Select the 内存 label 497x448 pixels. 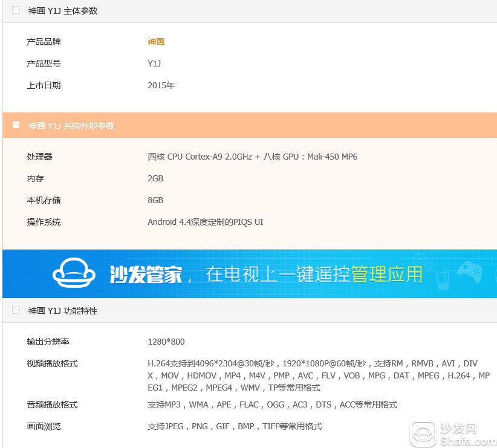pyautogui.click(x=35, y=178)
